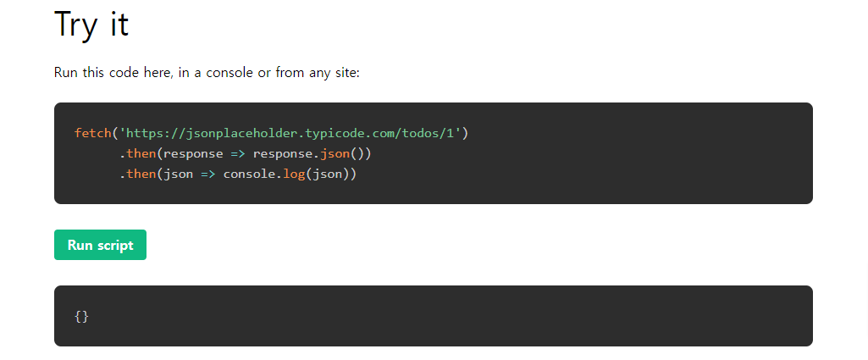Click the words "Run this code here"
Image resolution: width=868 pixels, height=360 pixels.
[x=112, y=72]
